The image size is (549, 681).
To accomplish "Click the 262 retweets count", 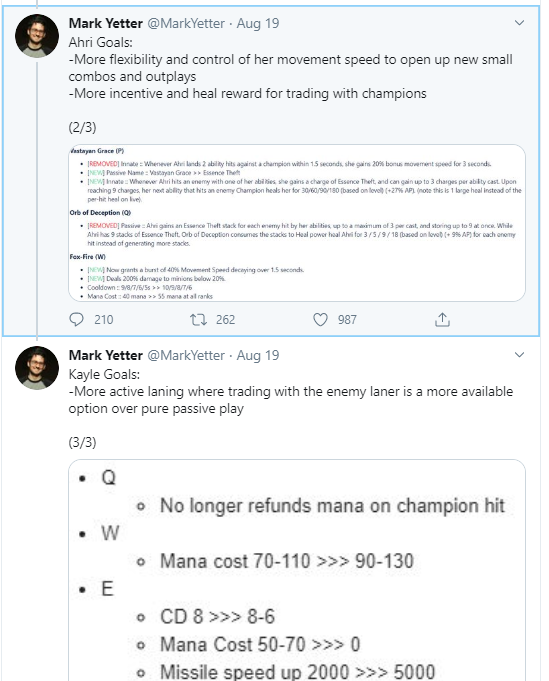I will point(225,320).
